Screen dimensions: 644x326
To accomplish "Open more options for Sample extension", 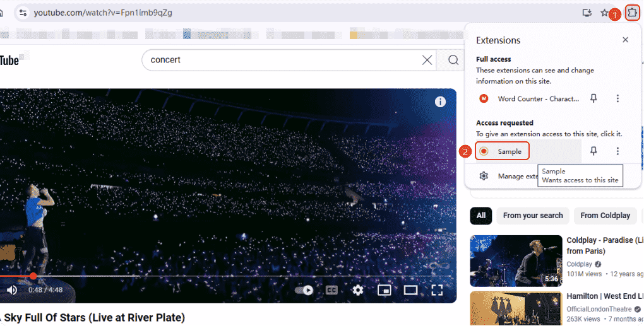I will tap(617, 151).
